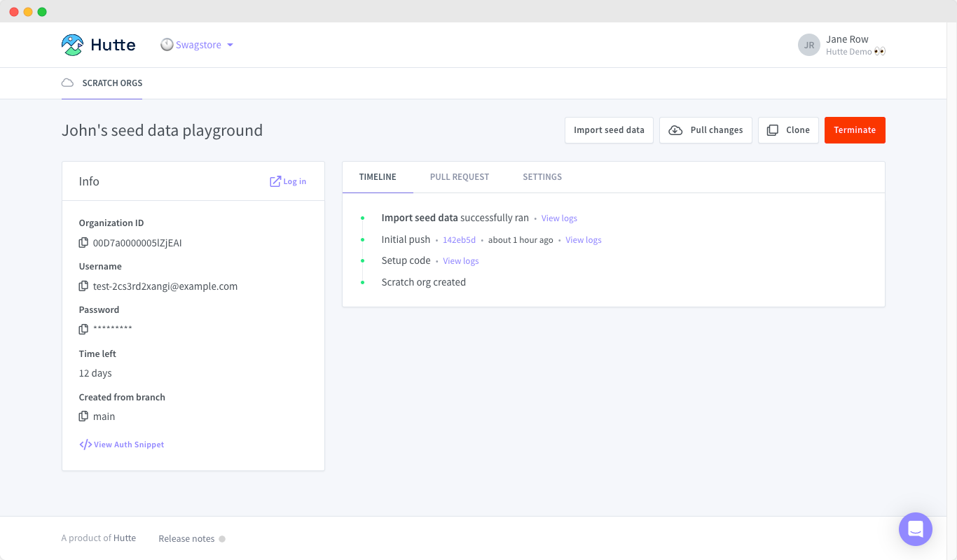Click the Clone button
Viewport: 957px width, 560px height.
click(788, 130)
